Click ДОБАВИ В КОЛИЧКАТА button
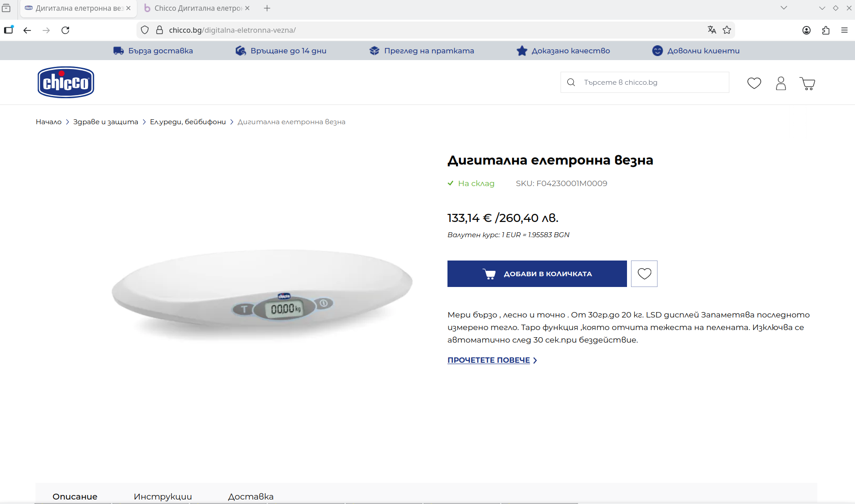Screen dimensions: 855x504 tap(537, 274)
